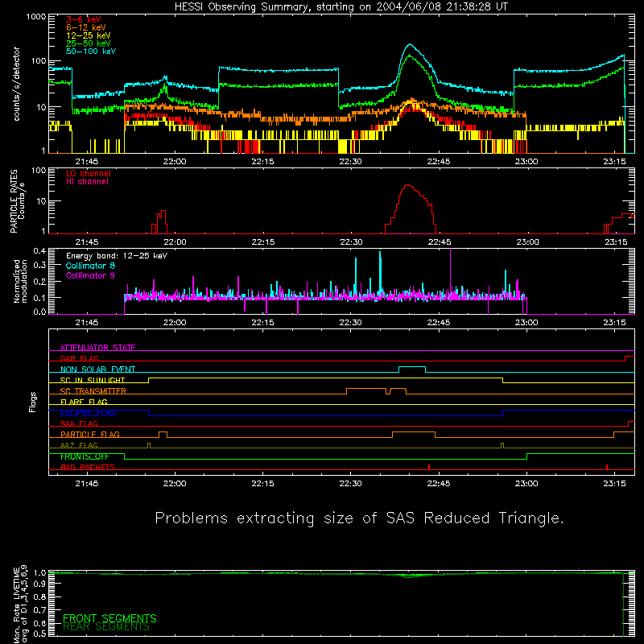Viewport: 644px width, 644px height.
Task: Click the BAD PACKETS flag label
Action: coord(88,468)
